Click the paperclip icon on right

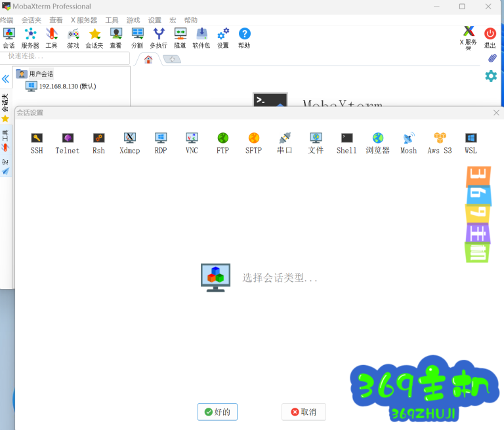point(492,58)
